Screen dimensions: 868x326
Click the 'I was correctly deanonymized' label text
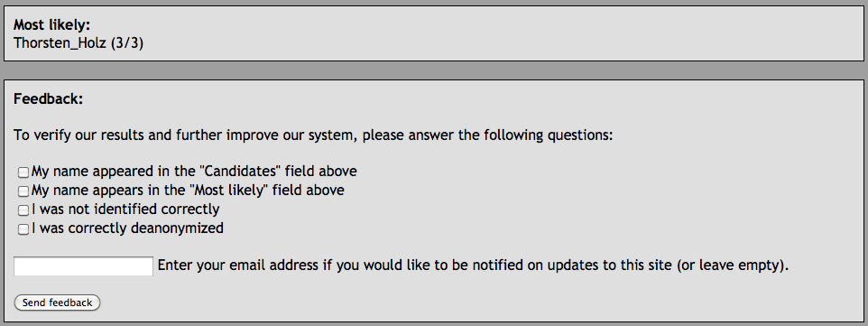point(127,228)
